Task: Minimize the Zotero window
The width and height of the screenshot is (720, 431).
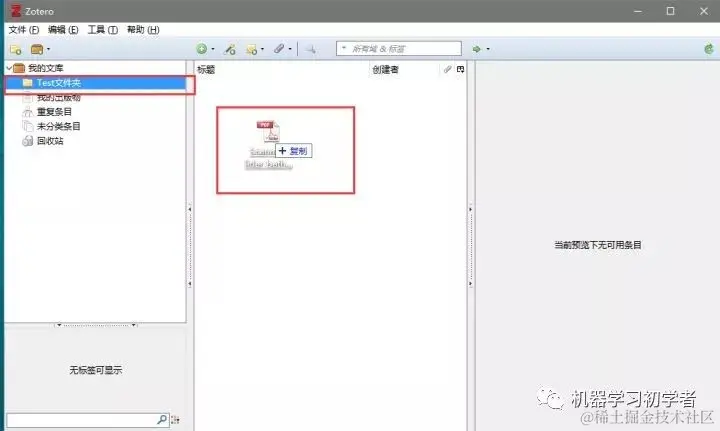Action: 638,11
